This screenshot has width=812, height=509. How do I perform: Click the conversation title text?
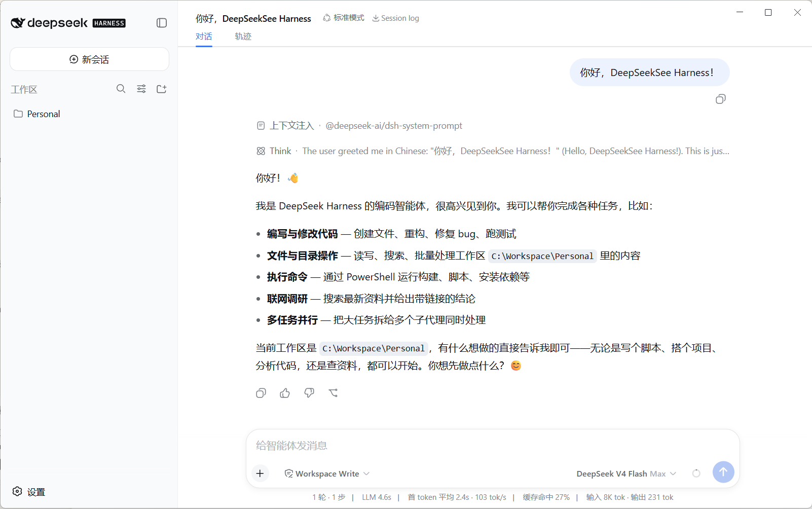pos(253,19)
